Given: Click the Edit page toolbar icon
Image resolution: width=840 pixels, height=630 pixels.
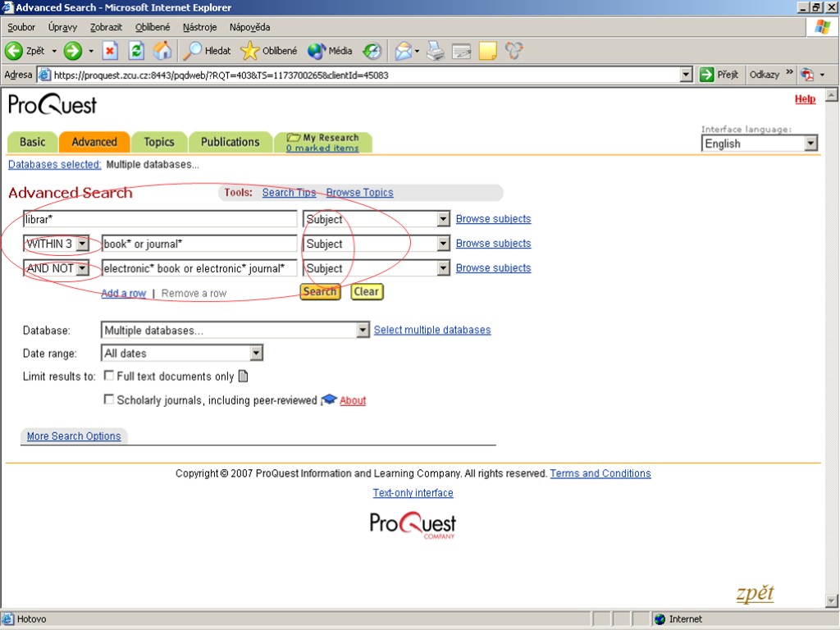Looking at the screenshot, I should (x=461, y=51).
